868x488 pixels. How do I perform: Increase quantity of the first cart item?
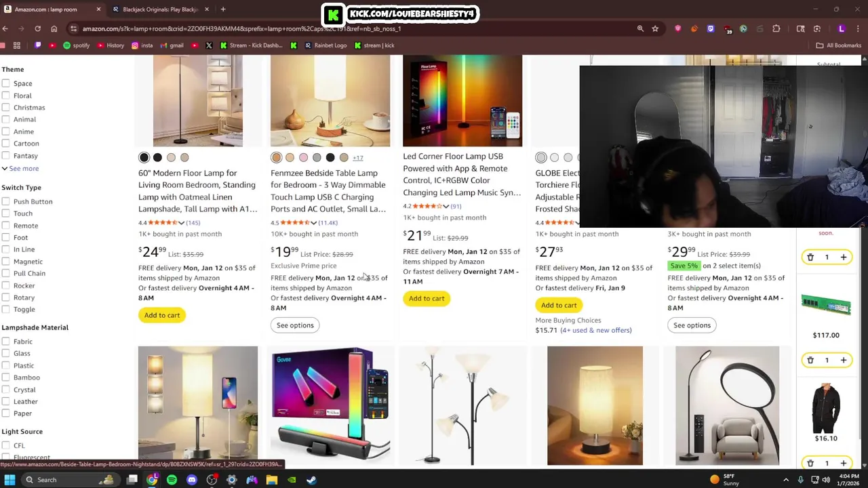[x=844, y=257]
